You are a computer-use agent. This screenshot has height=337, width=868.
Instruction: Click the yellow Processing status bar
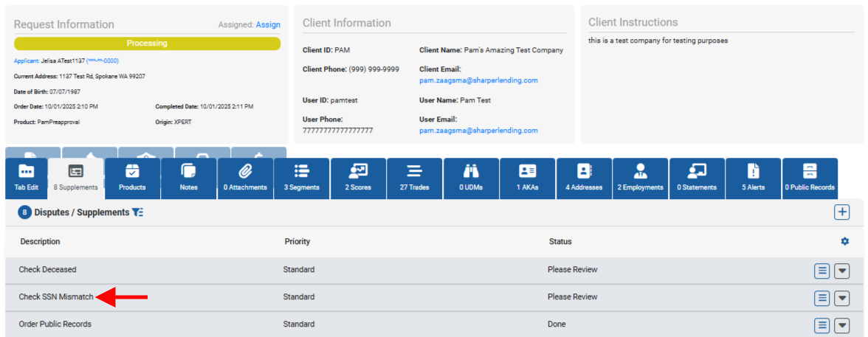coord(148,44)
